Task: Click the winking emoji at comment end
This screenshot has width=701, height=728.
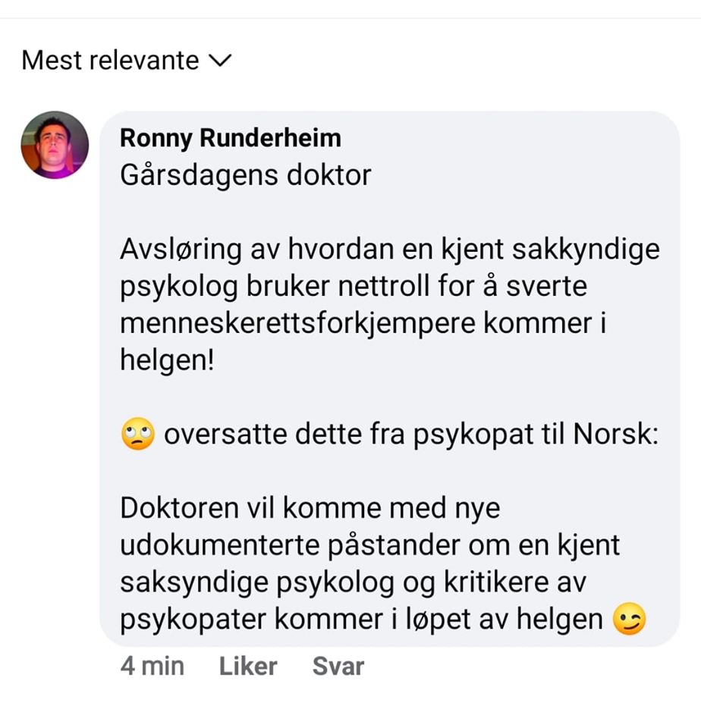Action: 630,619
